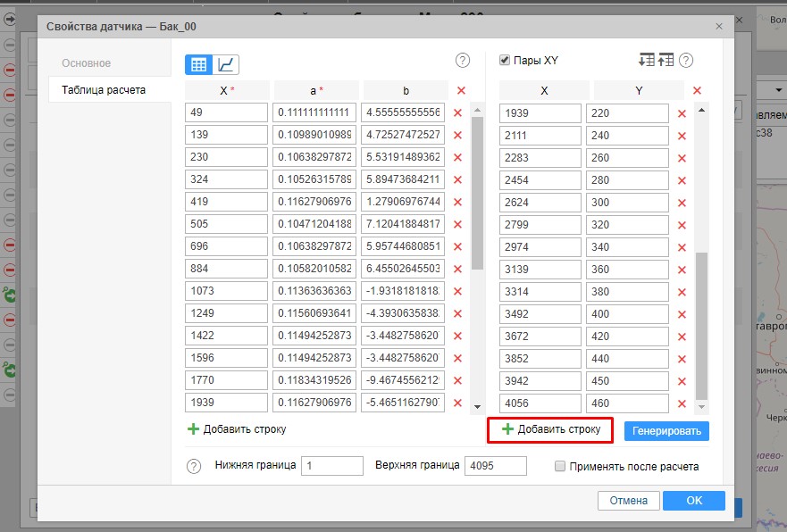Screen dimensions: 787x532
Task: Select the Таблица расчета tab
Action: 104,90
